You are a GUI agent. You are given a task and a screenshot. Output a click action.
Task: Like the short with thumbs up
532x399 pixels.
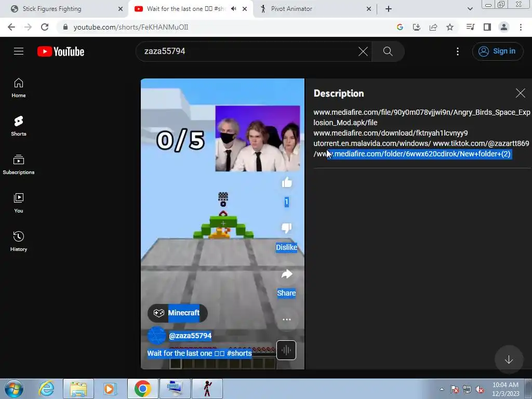tap(287, 182)
